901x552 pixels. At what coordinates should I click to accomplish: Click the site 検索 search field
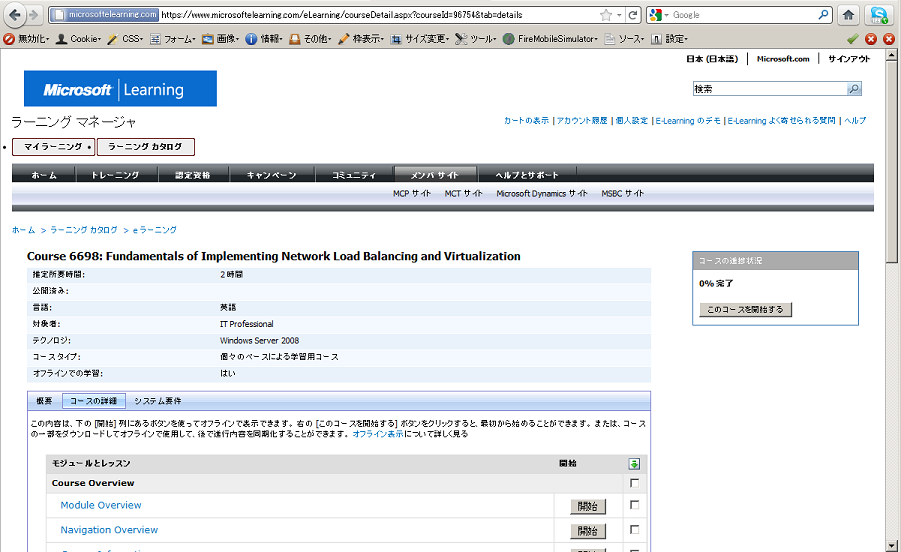(768, 89)
